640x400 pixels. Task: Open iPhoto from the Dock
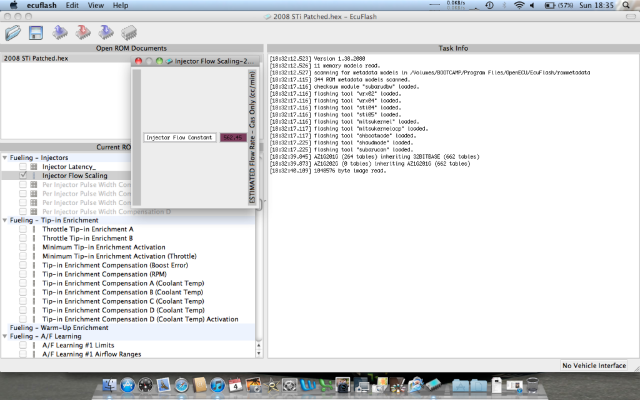(253, 385)
